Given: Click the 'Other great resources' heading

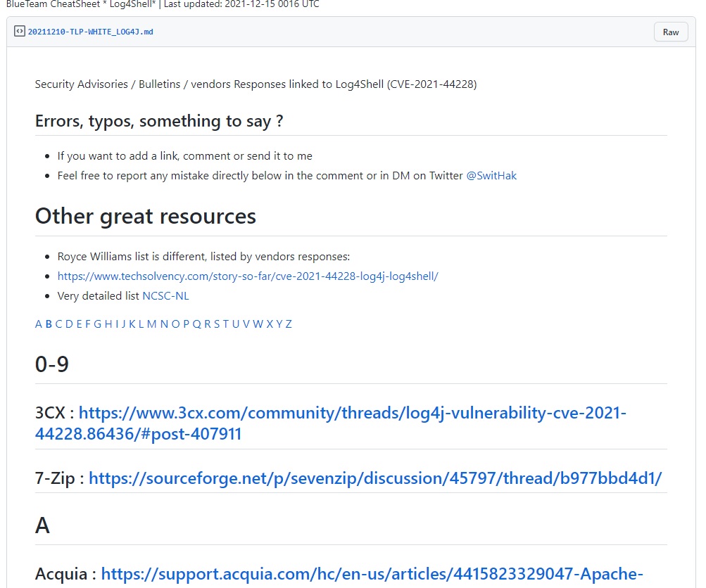Looking at the screenshot, I should click(146, 216).
